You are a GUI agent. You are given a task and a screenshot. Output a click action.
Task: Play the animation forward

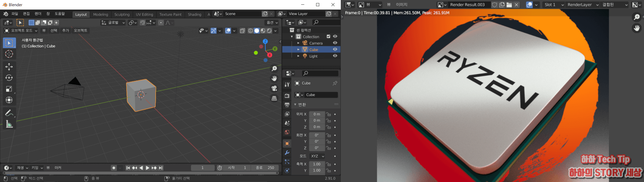coord(148,168)
